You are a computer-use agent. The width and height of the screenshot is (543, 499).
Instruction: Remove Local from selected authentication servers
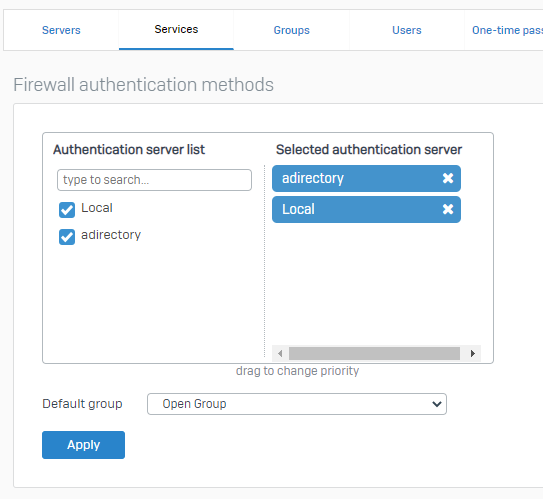448,209
